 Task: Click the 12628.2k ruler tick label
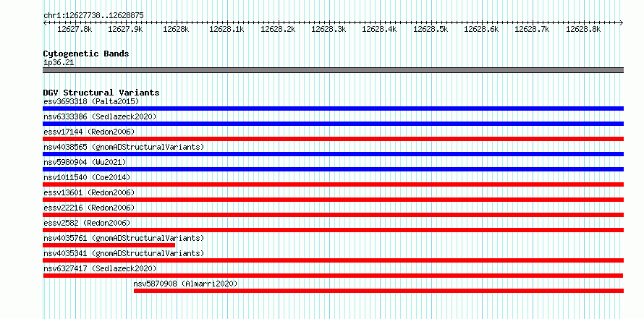[x=278, y=30]
